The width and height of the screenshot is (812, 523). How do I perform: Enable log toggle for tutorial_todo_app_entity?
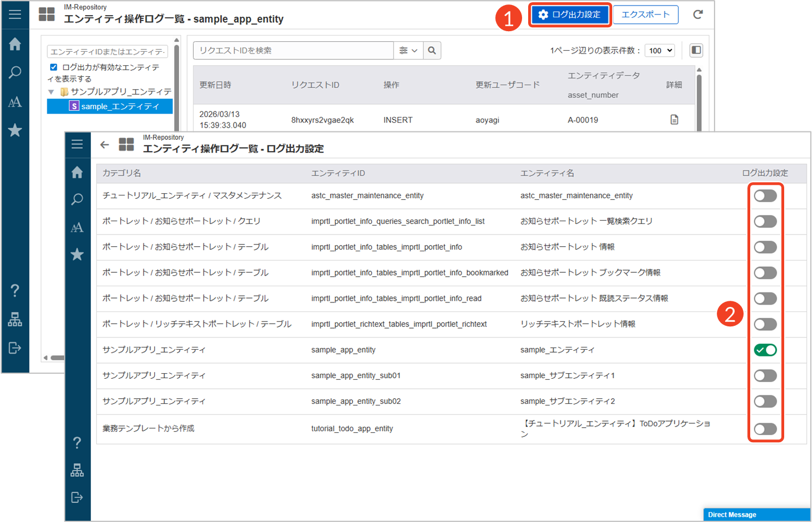765,429
